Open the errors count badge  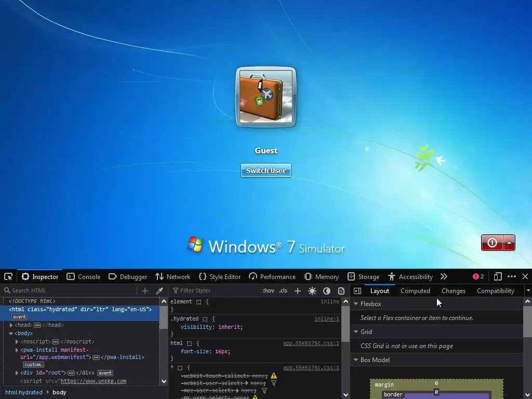pyautogui.click(x=478, y=276)
